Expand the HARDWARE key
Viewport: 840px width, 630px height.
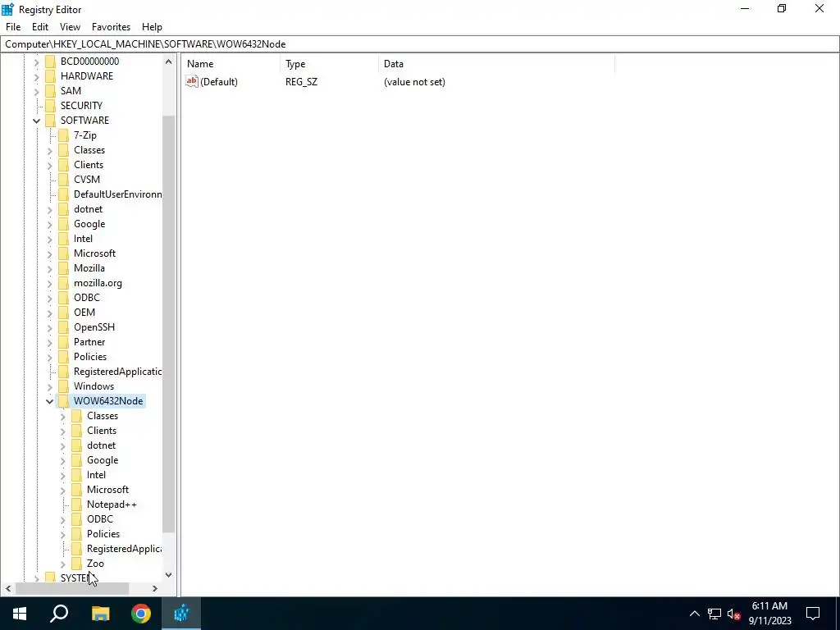(36, 76)
